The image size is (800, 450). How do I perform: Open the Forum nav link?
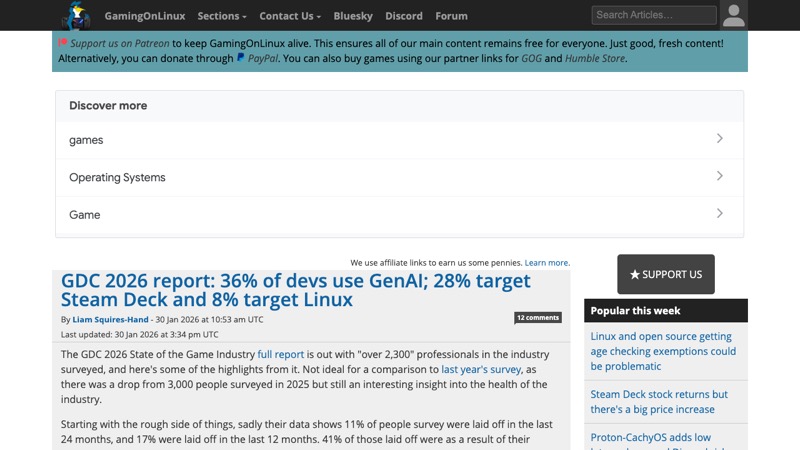click(x=451, y=16)
